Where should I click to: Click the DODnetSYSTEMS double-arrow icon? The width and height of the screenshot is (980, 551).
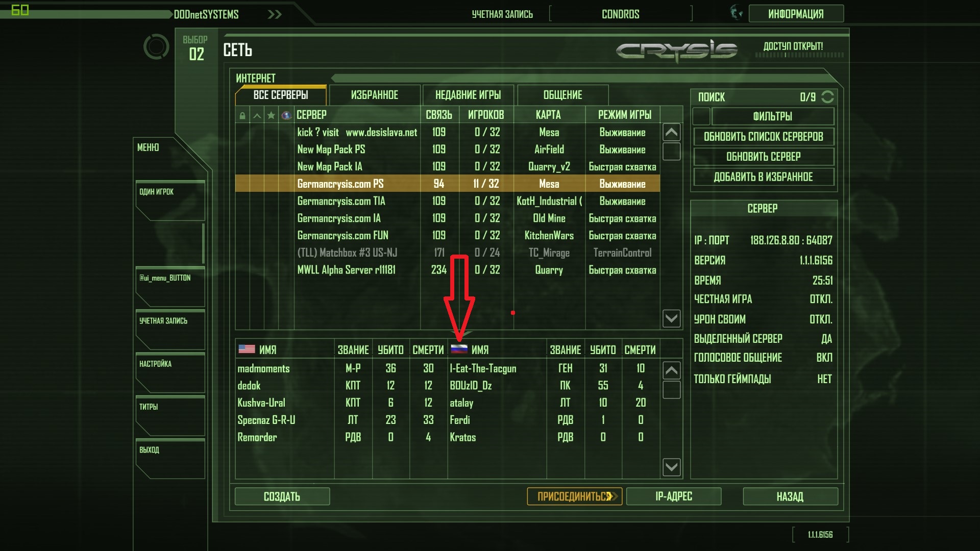[x=275, y=14]
